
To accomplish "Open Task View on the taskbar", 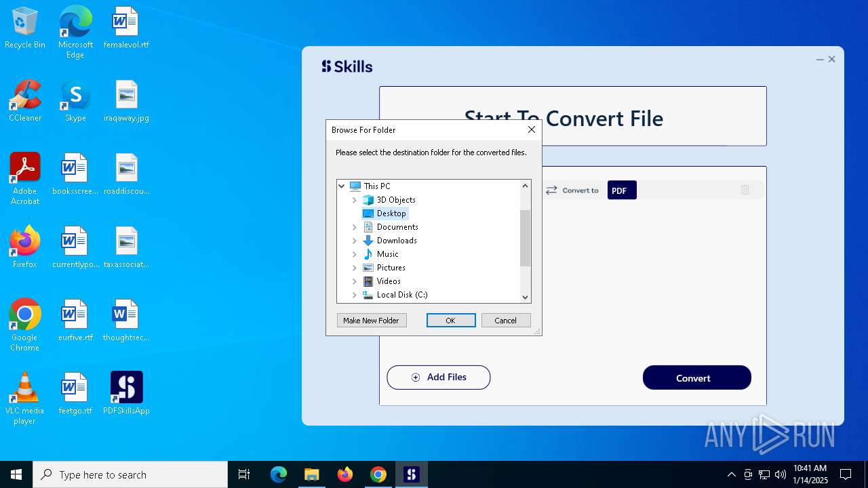I will coord(244,474).
